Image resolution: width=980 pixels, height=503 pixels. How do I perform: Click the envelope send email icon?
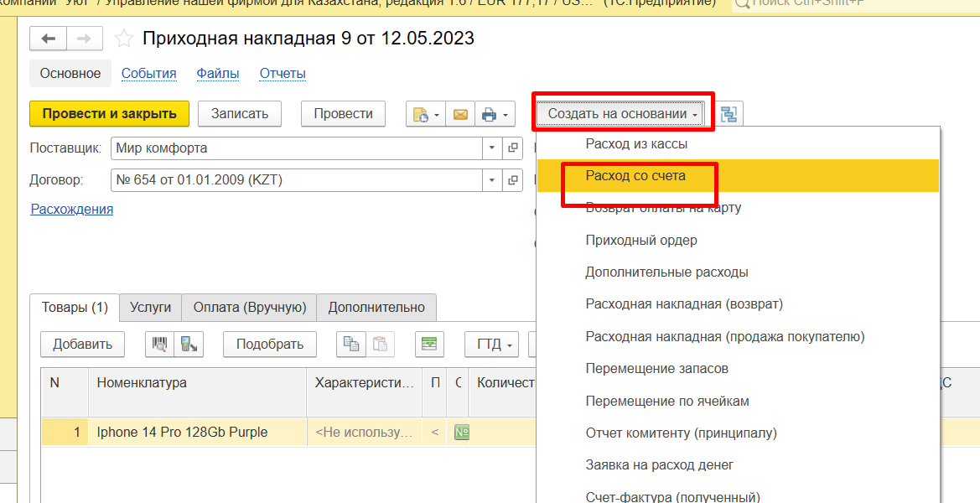point(460,114)
